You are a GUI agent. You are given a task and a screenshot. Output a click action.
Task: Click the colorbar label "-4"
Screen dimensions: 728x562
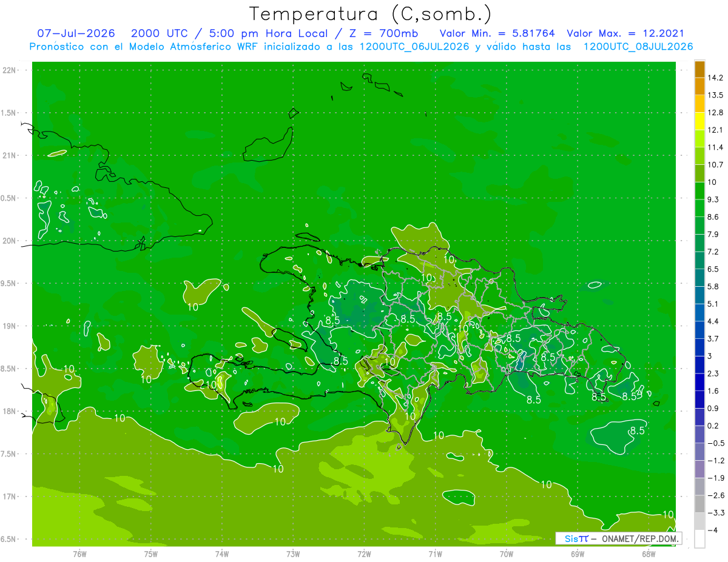tap(714, 530)
